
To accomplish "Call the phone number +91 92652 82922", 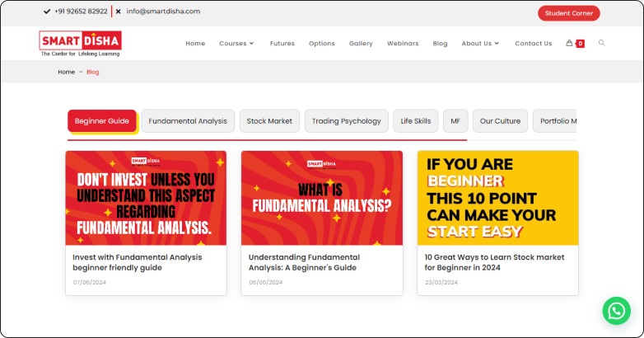I will pos(81,12).
